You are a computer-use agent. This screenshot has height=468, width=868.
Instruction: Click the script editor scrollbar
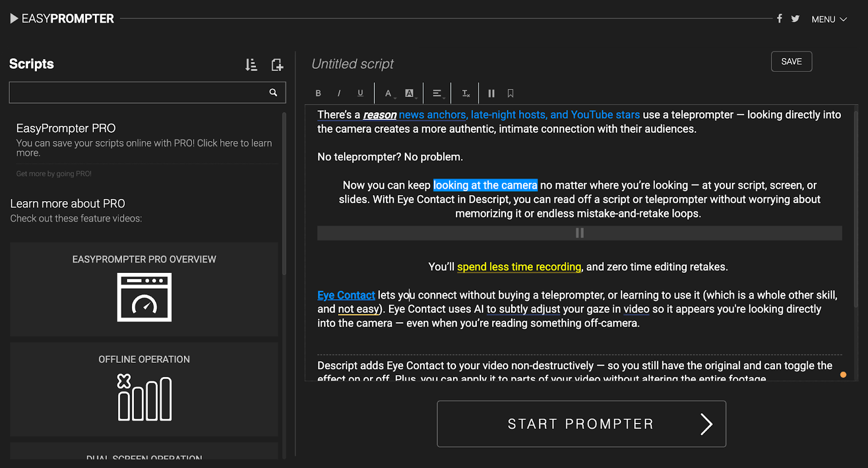click(x=856, y=209)
